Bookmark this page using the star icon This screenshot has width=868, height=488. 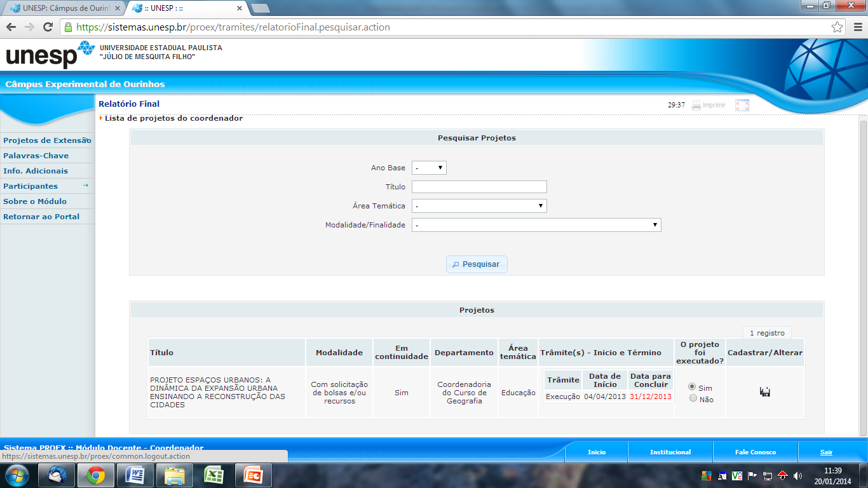[x=837, y=27]
